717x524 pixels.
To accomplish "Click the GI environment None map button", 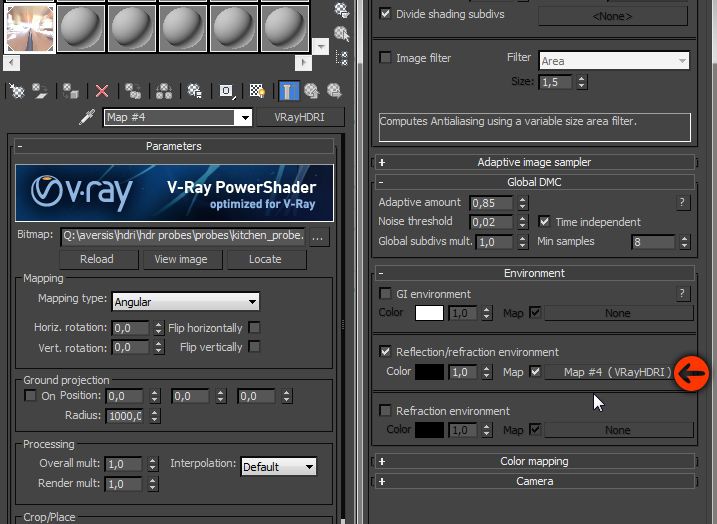I will point(618,313).
